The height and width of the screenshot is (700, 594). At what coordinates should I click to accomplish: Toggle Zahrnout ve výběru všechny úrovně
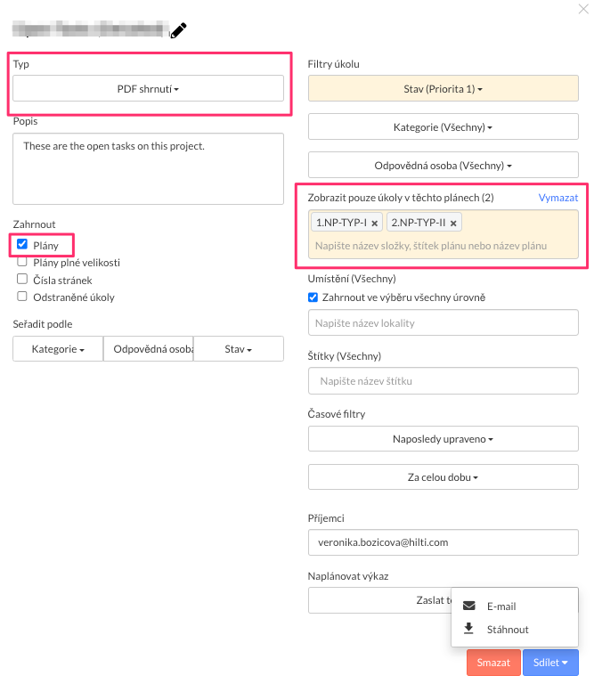click(313, 297)
